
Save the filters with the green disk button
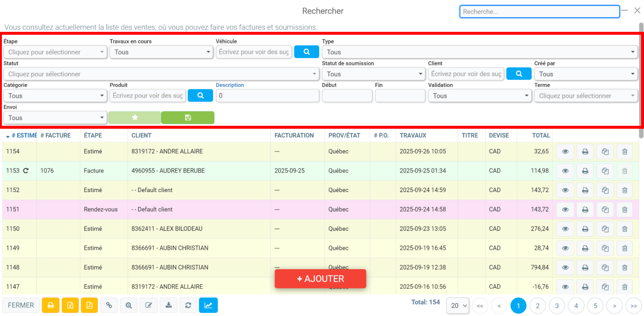point(188,118)
